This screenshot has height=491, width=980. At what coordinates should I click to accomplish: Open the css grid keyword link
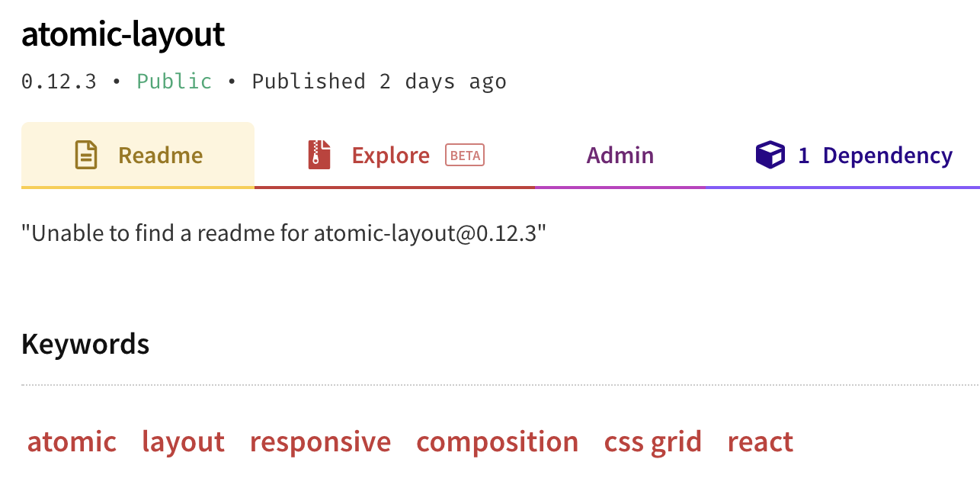point(652,441)
